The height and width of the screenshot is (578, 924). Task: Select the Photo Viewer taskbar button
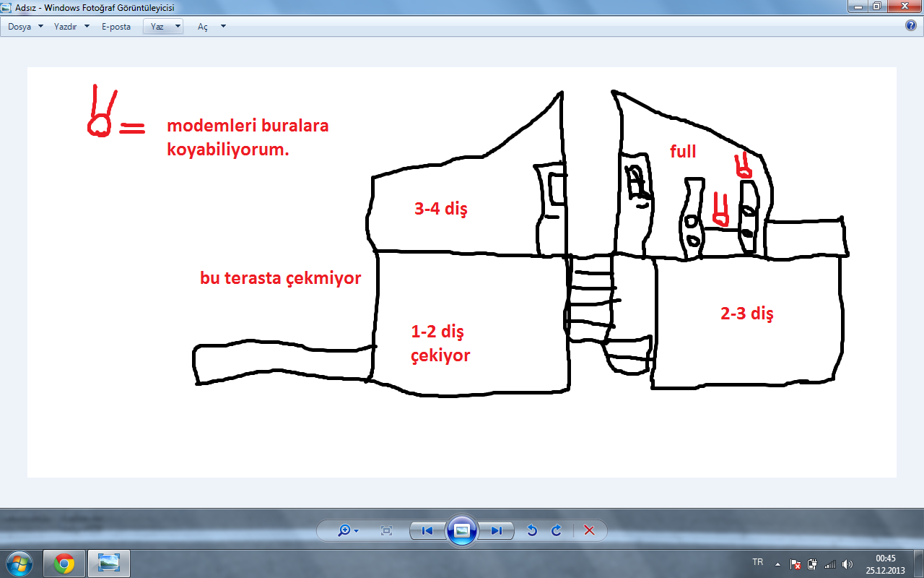[x=109, y=564]
